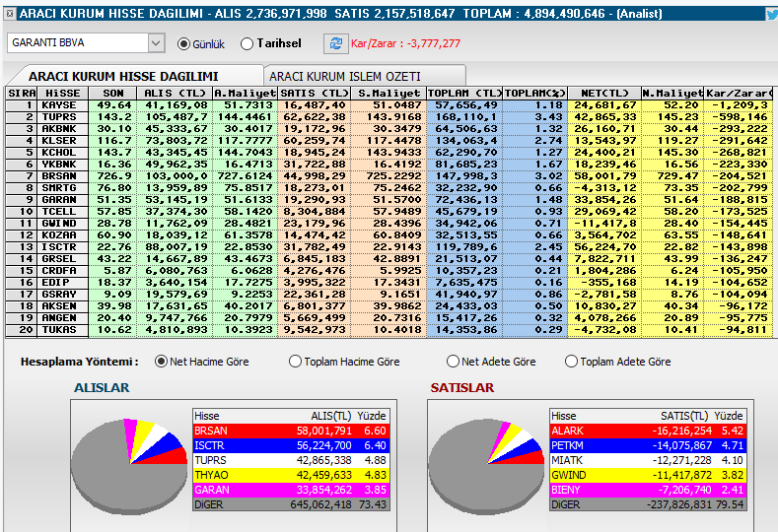Select the KOZAA stock row
Screen dimensions: 778x532
pos(389,235)
